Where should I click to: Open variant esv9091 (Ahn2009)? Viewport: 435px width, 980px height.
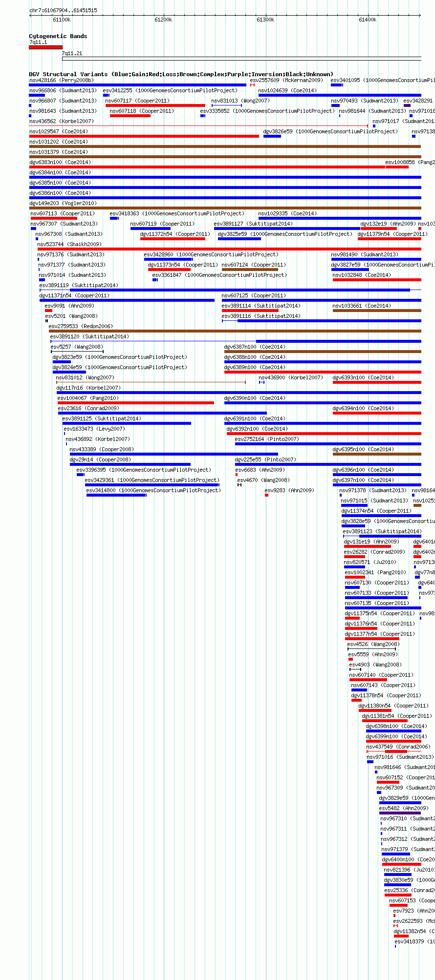(x=69, y=306)
